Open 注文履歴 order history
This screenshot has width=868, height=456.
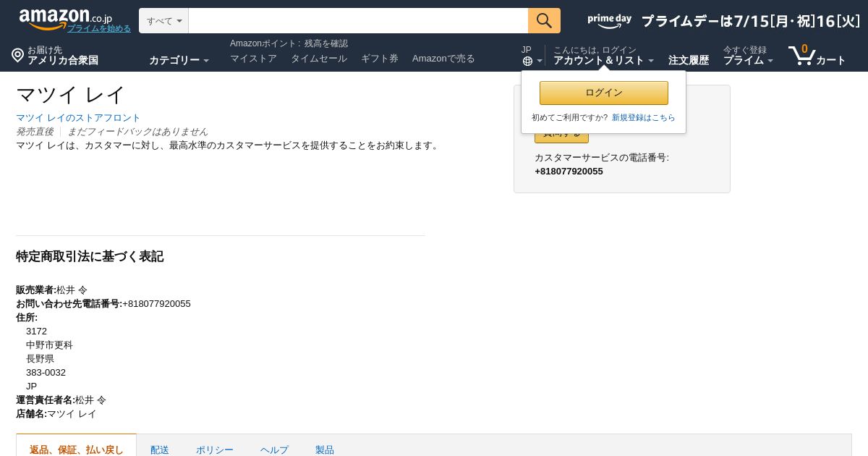point(689,60)
